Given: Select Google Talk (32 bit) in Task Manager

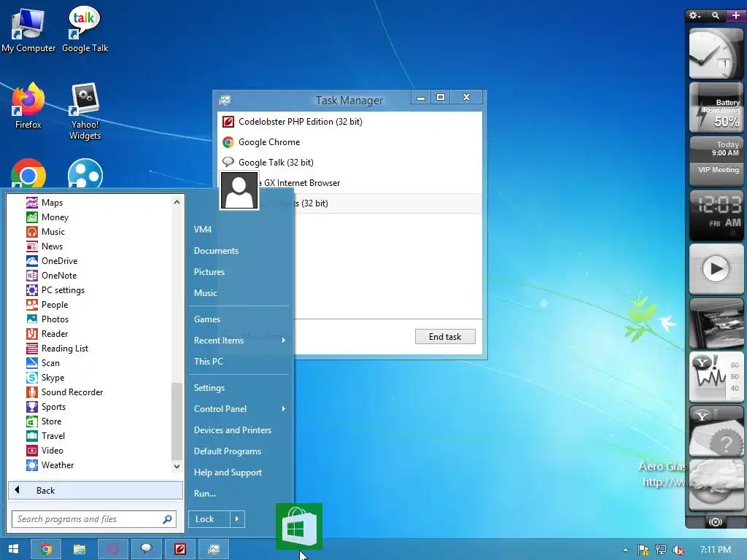Looking at the screenshot, I should [x=349, y=163].
